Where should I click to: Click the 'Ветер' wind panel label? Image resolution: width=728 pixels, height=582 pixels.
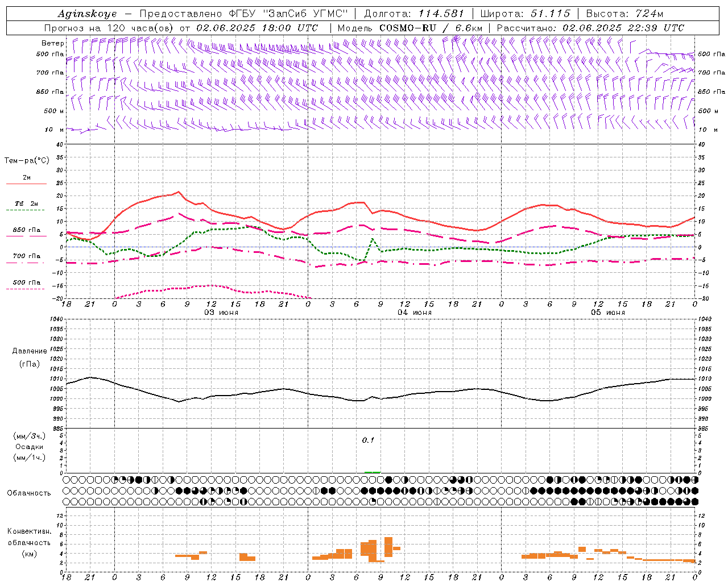pyautogui.click(x=52, y=43)
